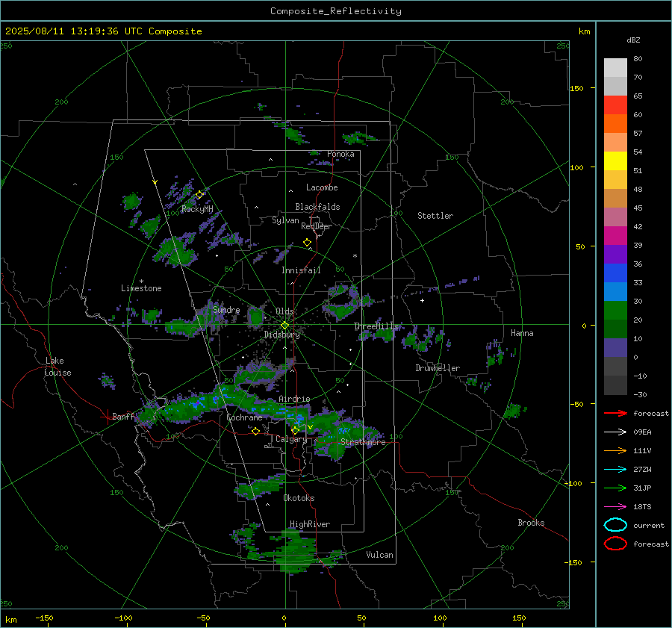The height and width of the screenshot is (628, 672).
Task: Select the red 65-60 dBZ color swatch
Action: (615, 105)
